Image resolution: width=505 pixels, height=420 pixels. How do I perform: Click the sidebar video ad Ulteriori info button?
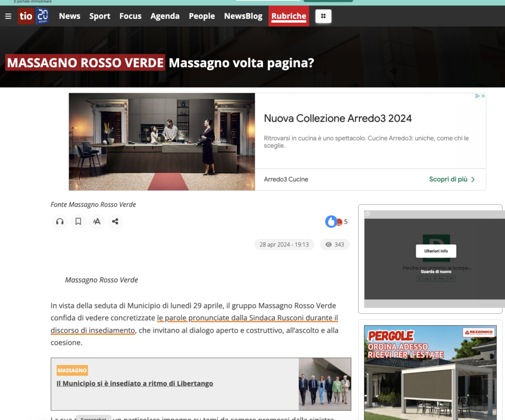(x=435, y=251)
